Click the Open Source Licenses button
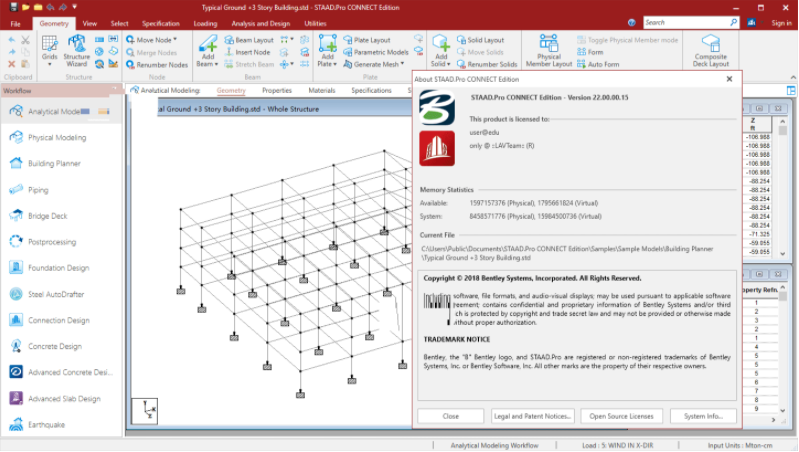Viewport: 799px width, 452px height. pyautogui.click(x=620, y=416)
